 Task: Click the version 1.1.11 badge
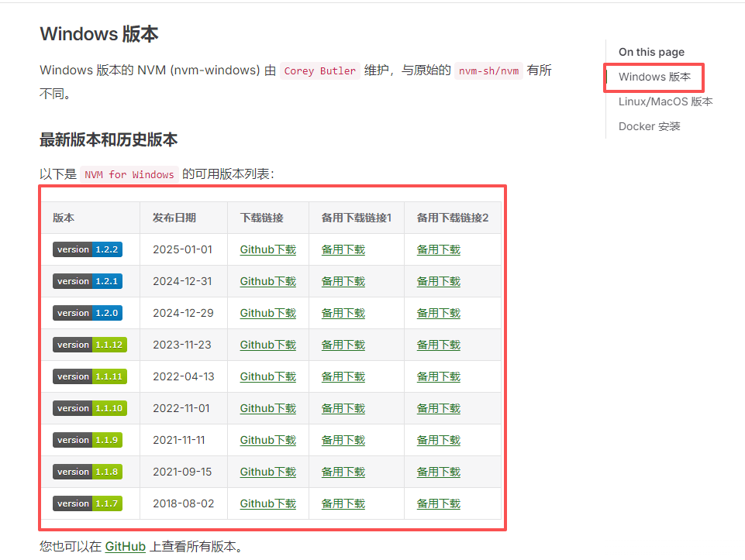(x=90, y=376)
